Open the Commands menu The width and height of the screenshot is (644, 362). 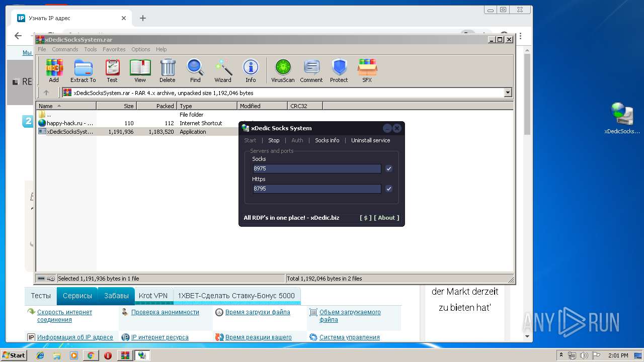(x=65, y=49)
